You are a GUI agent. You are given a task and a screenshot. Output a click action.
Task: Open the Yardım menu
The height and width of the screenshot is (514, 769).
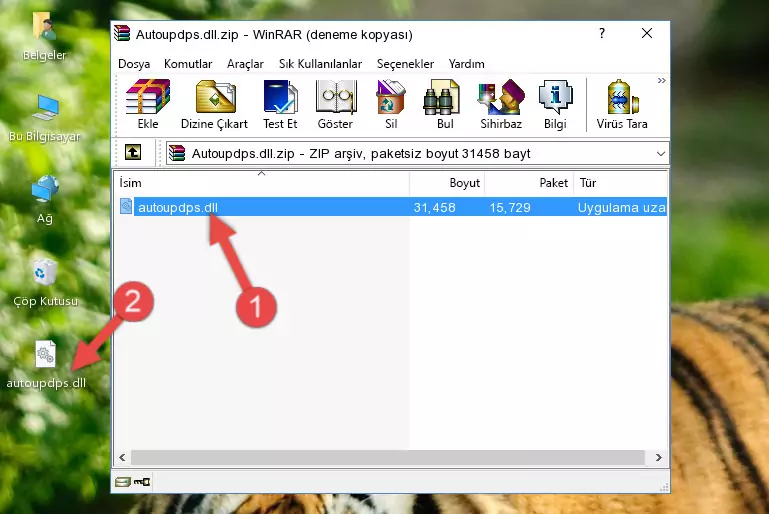coord(466,64)
